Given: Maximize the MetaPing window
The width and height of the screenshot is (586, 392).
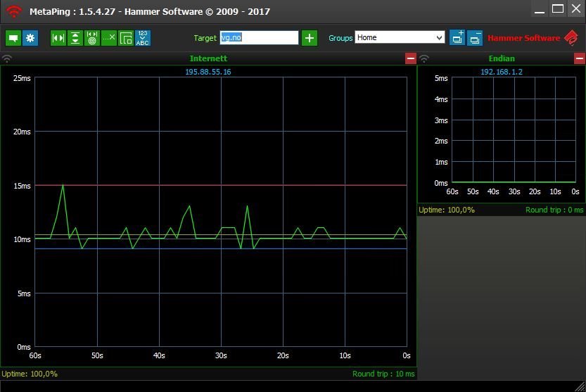Looking at the screenshot, I should coord(558,9).
